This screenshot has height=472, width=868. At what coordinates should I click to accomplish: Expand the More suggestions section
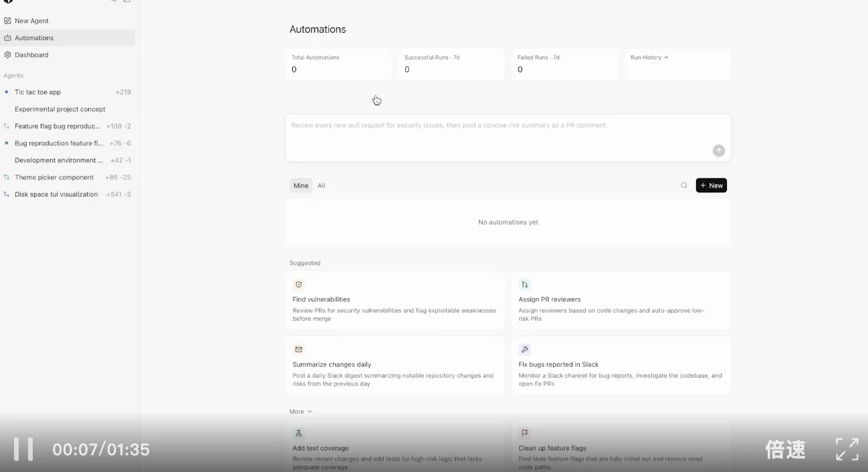pyautogui.click(x=300, y=411)
